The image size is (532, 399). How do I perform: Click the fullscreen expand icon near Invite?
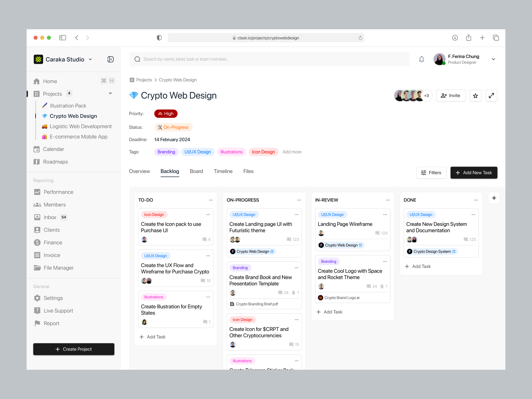pyautogui.click(x=491, y=95)
